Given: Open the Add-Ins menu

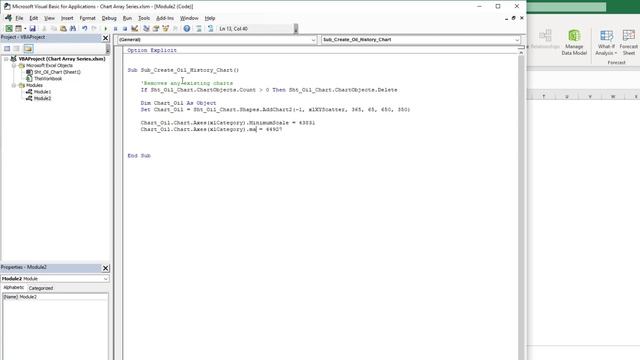Looking at the screenshot, I should tap(165, 18).
